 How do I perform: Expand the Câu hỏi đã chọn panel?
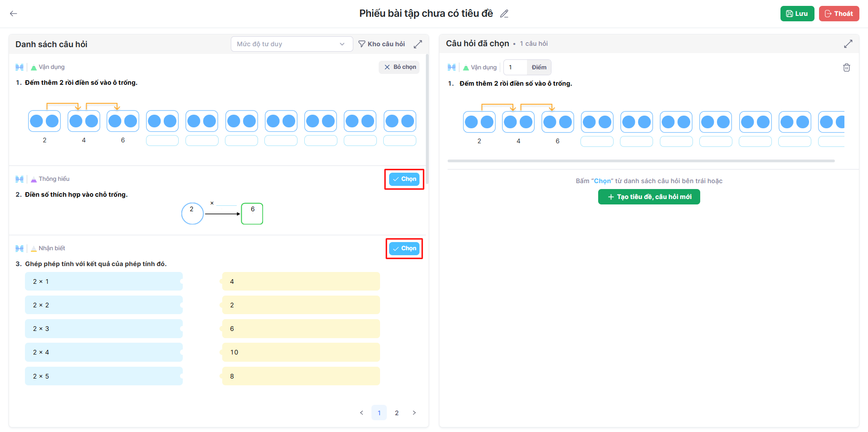(848, 44)
